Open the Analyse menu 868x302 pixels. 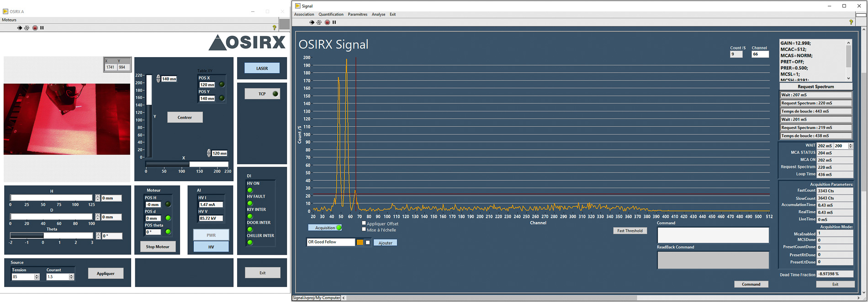tap(378, 14)
